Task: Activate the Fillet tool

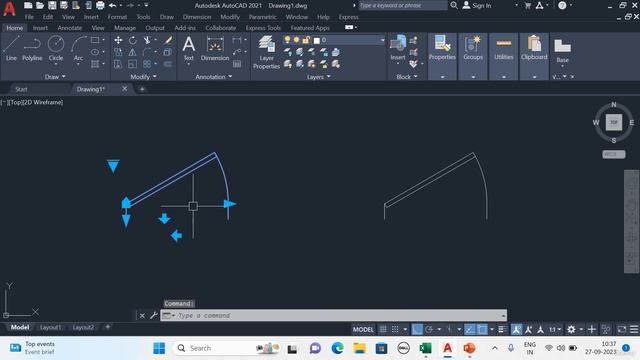Action: pos(147,52)
